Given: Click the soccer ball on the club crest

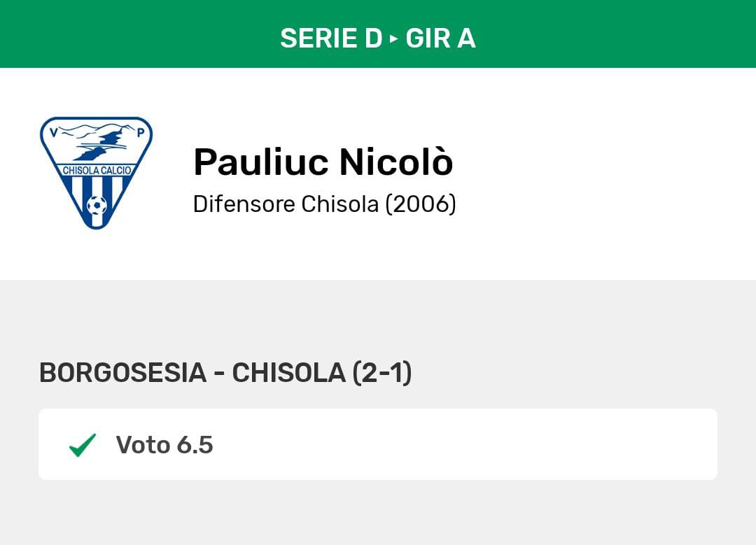Looking at the screenshot, I should coord(97,204).
